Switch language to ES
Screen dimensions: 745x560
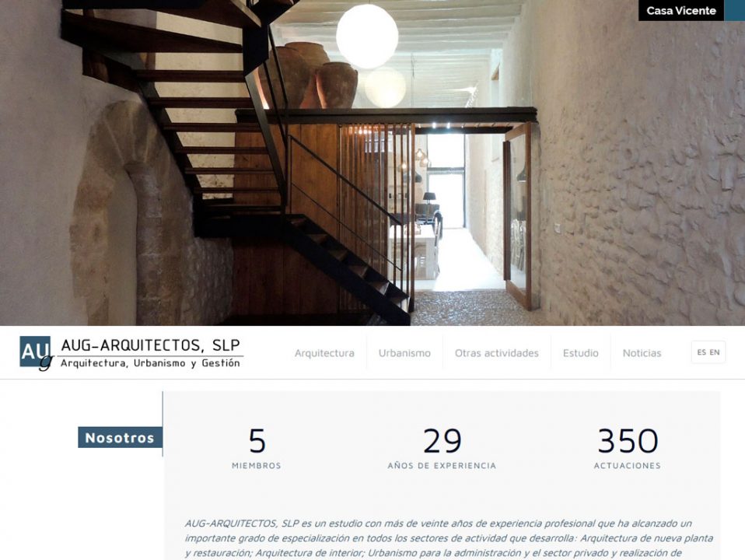pyautogui.click(x=701, y=352)
